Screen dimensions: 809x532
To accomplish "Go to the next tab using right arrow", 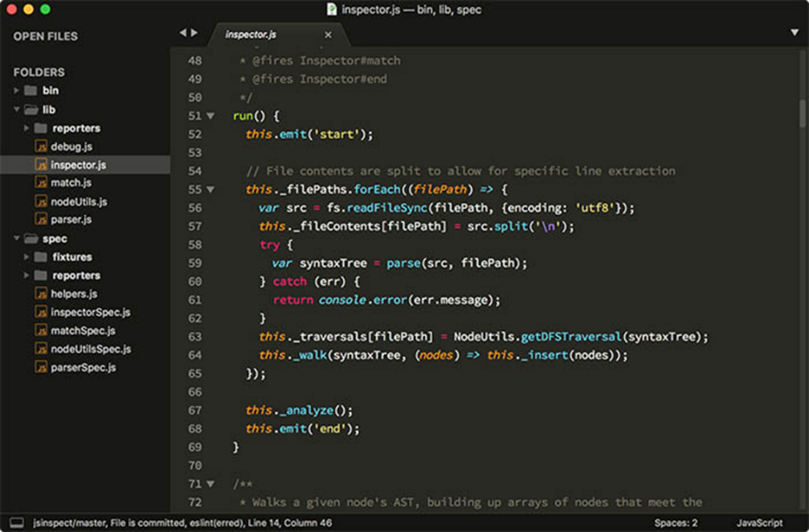I will click(194, 33).
